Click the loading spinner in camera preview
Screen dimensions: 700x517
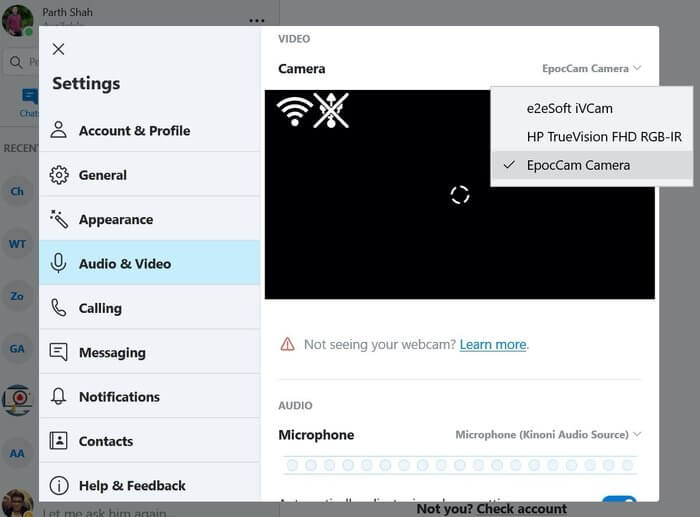click(460, 195)
